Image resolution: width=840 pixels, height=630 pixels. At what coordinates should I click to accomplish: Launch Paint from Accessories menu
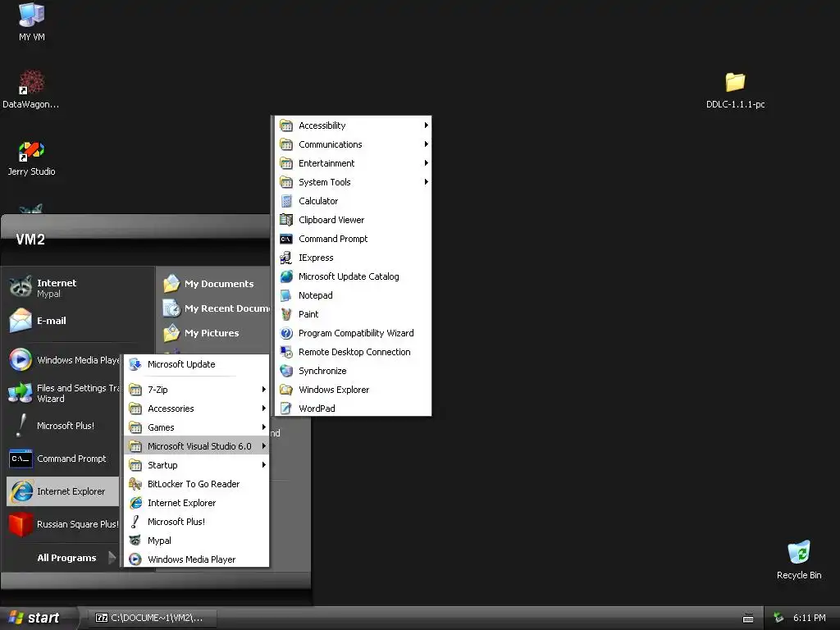click(353, 314)
